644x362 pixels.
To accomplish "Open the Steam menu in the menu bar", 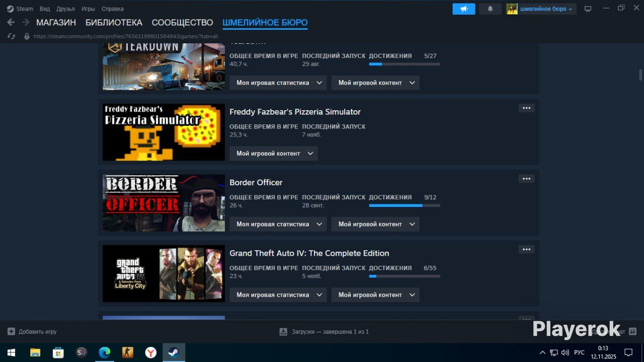I will 25,9.
